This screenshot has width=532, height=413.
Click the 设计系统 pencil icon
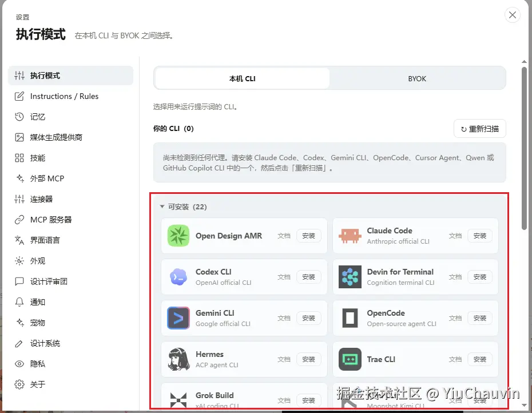pos(19,343)
